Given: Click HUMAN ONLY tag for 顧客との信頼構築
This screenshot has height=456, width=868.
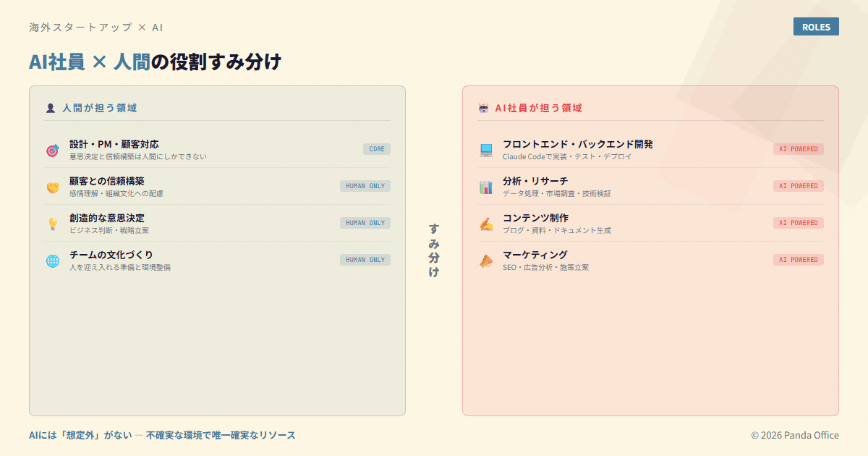Looking at the screenshot, I should 365,186.
